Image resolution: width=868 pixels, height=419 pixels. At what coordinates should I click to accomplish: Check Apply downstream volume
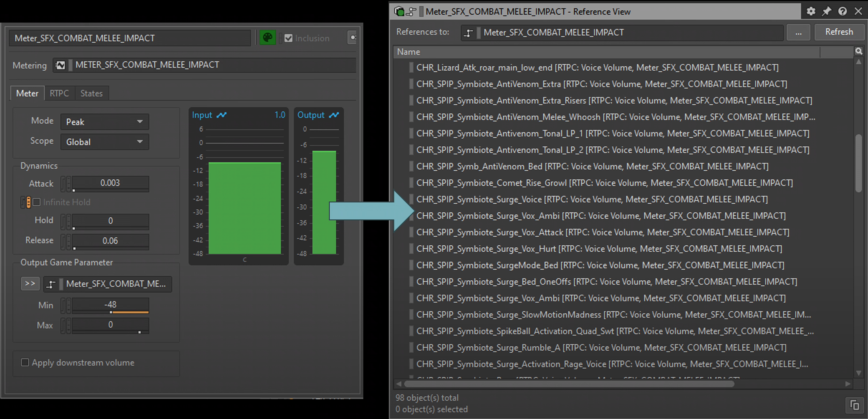(25, 362)
